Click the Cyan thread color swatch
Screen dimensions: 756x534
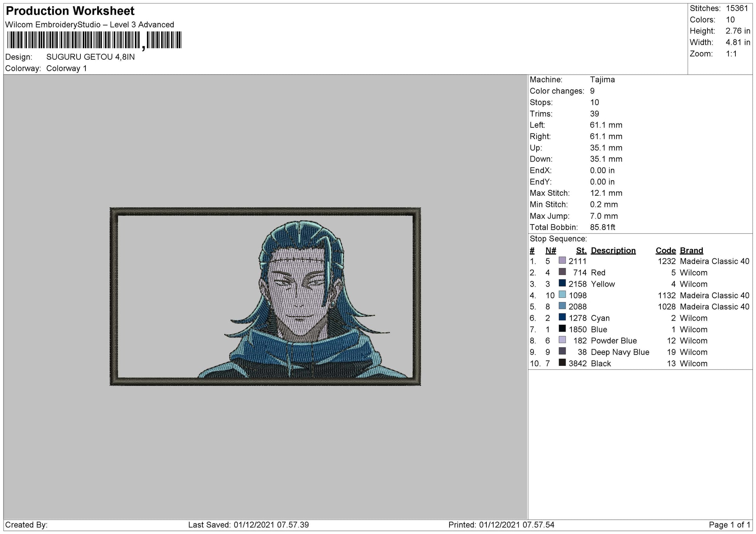coord(562,317)
